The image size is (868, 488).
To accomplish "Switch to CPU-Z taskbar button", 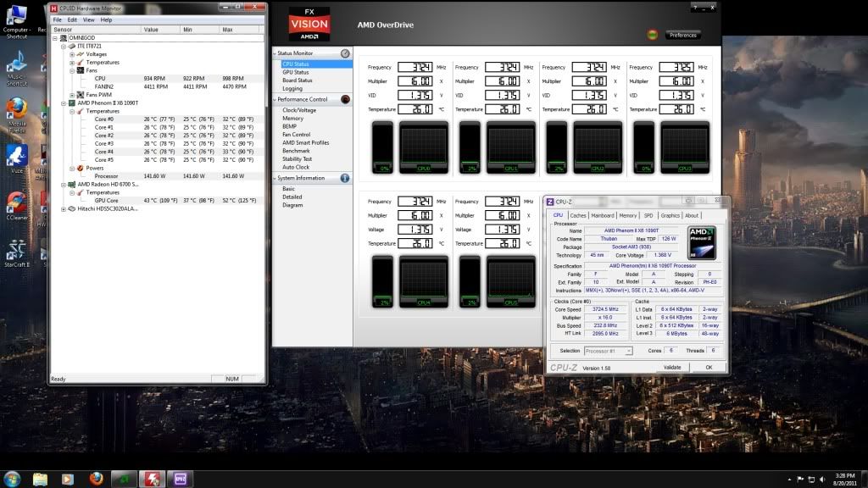I will click(181, 479).
